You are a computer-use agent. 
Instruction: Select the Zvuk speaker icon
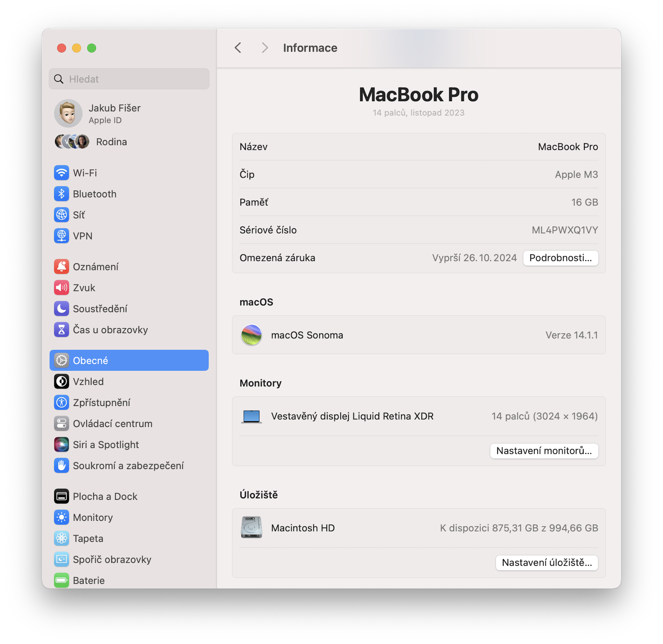point(61,288)
